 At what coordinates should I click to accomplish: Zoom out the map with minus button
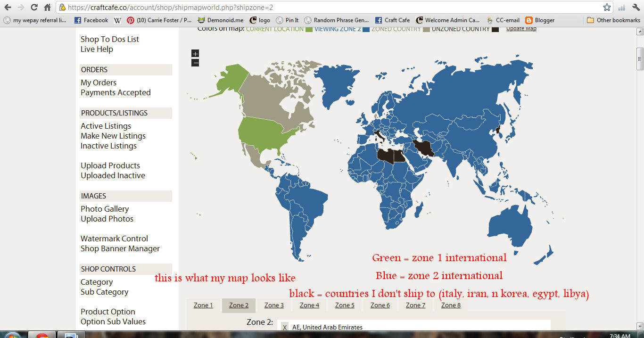195,63
